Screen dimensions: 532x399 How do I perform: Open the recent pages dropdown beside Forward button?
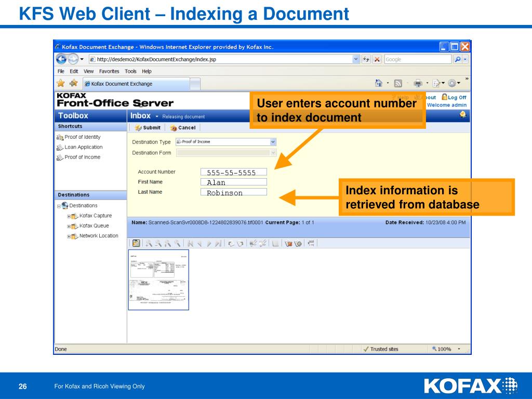tap(82, 59)
